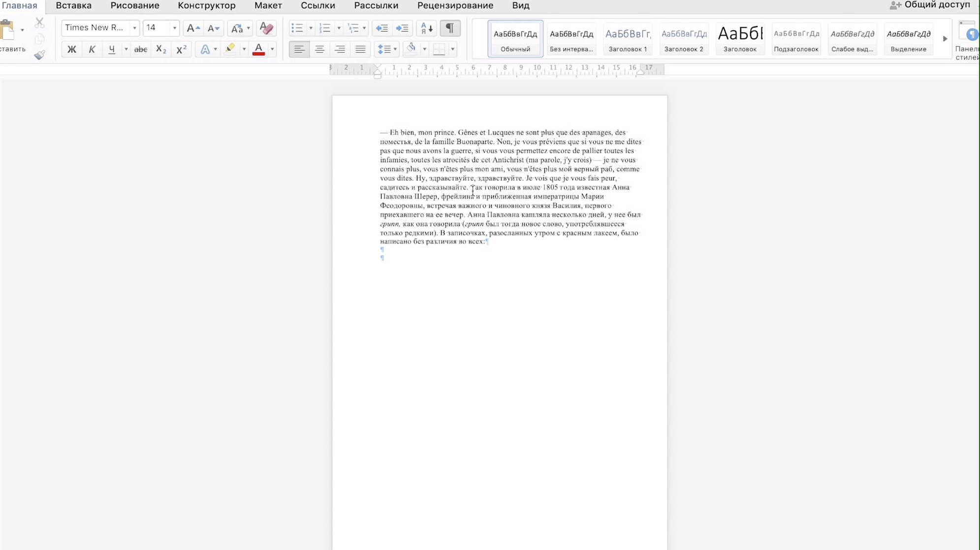Click the text effects A icon

[205, 49]
